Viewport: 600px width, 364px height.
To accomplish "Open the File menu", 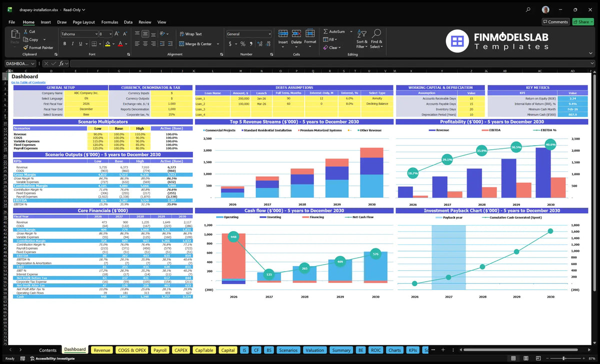I will (x=11, y=22).
